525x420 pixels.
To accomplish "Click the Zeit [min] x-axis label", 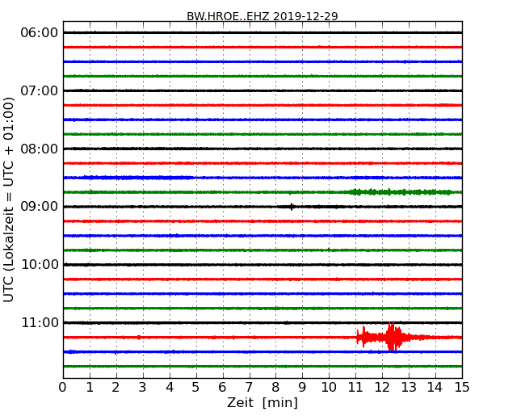I will pos(262,402).
